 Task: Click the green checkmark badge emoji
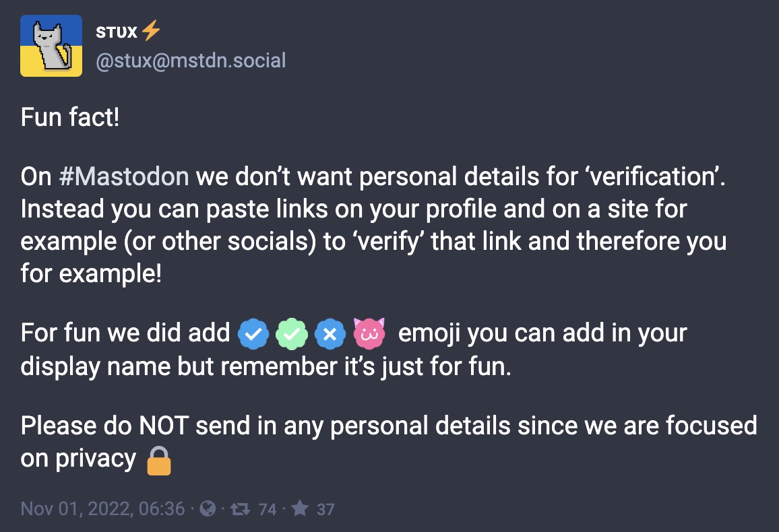(292, 333)
